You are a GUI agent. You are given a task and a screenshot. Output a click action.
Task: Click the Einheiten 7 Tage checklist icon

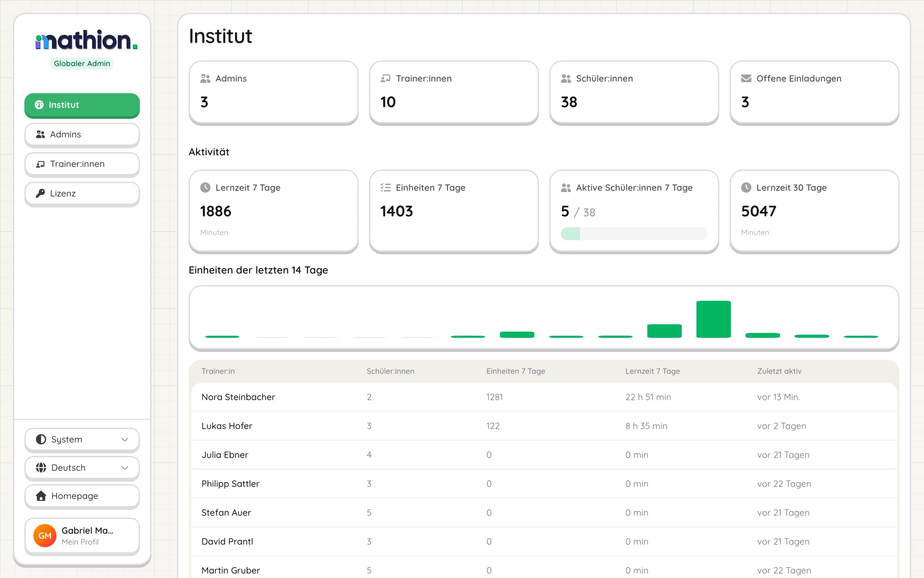(386, 188)
